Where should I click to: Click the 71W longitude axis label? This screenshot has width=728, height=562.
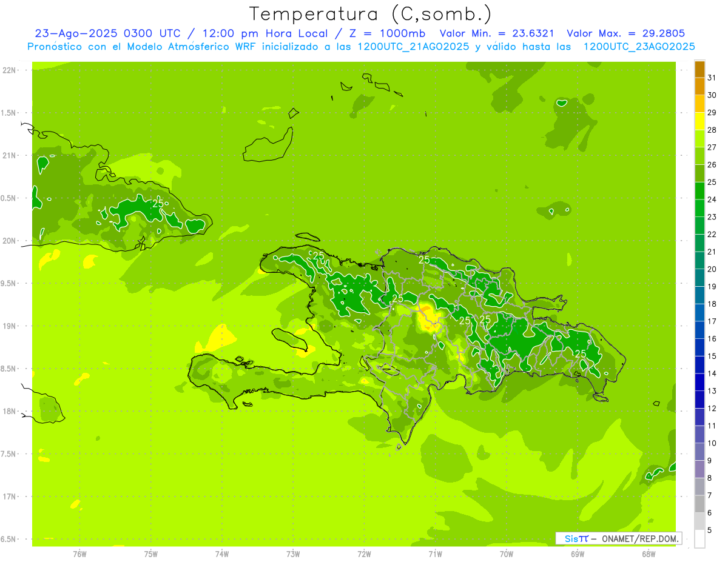coord(435,554)
